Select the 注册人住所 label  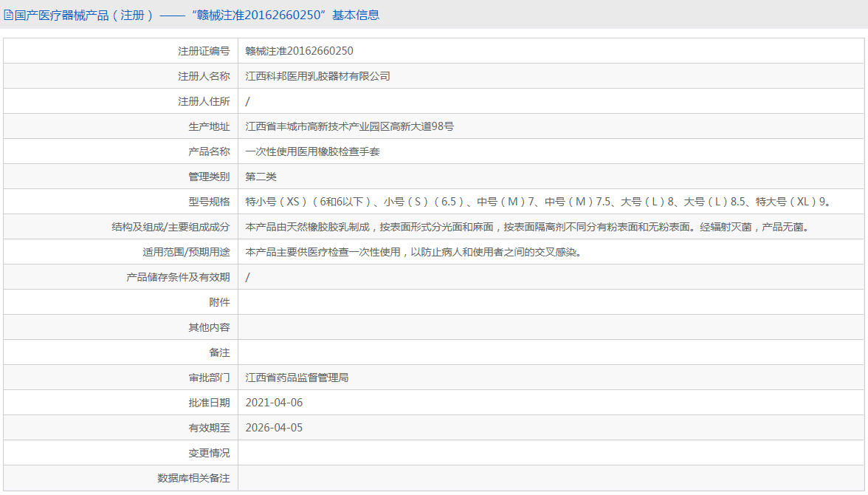click(x=204, y=101)
